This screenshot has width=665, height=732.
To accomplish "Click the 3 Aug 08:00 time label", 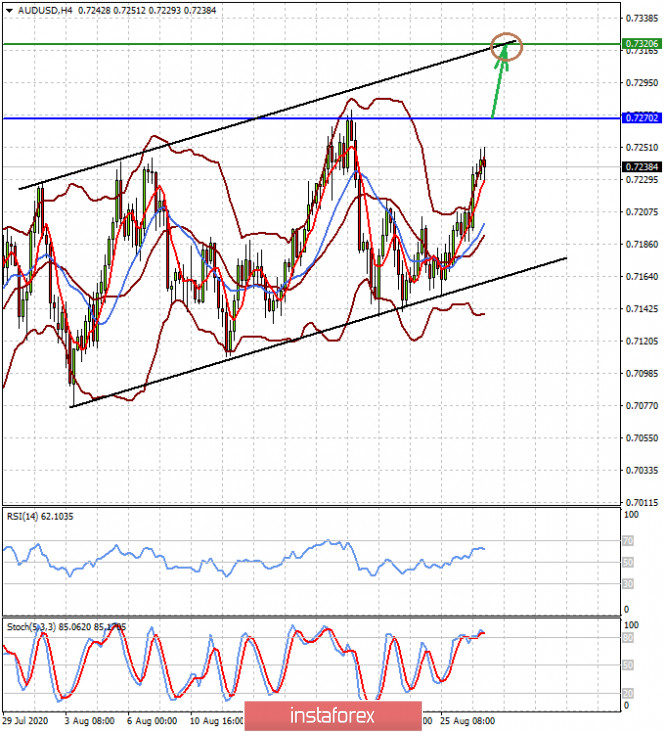I will click(x=90, y=720).
